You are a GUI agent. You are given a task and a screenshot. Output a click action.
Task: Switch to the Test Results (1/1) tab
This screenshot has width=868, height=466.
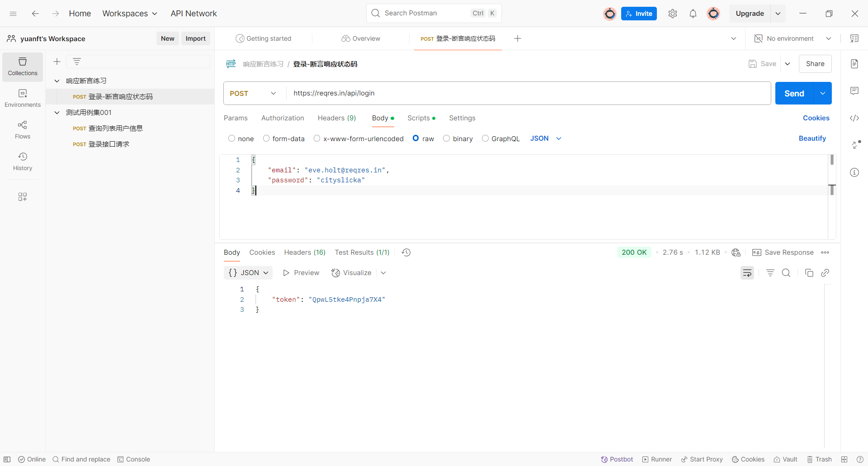(362, 252)
